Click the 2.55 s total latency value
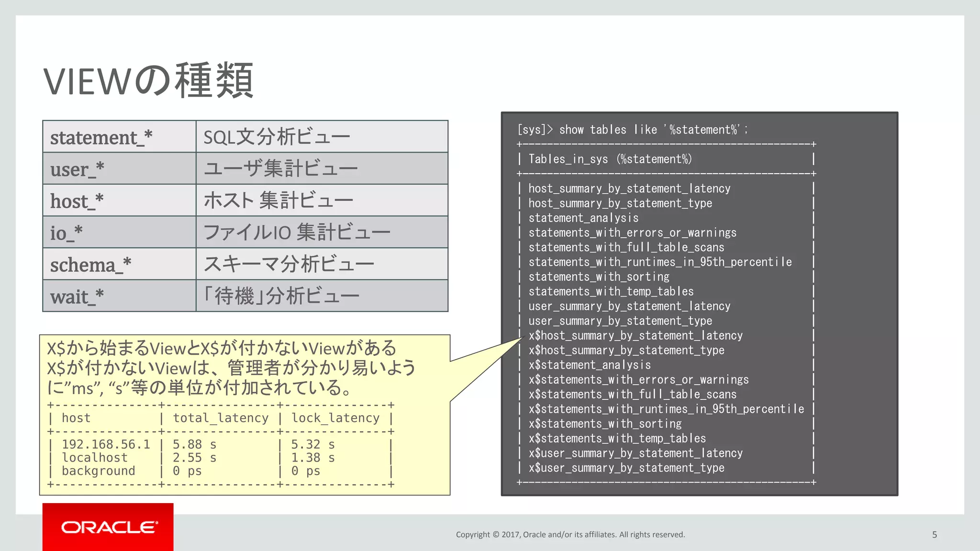The height and width of the screenshot is (551, 980). [x=195, y=458]
